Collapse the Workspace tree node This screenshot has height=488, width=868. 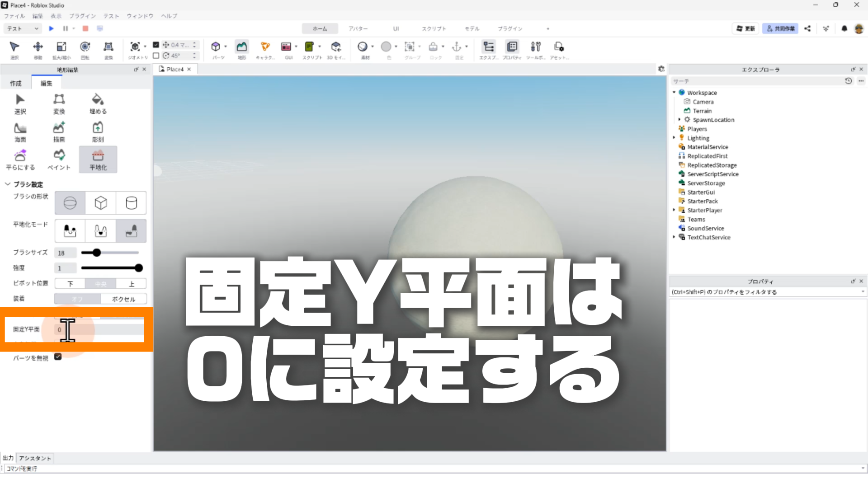click(674, 92)
